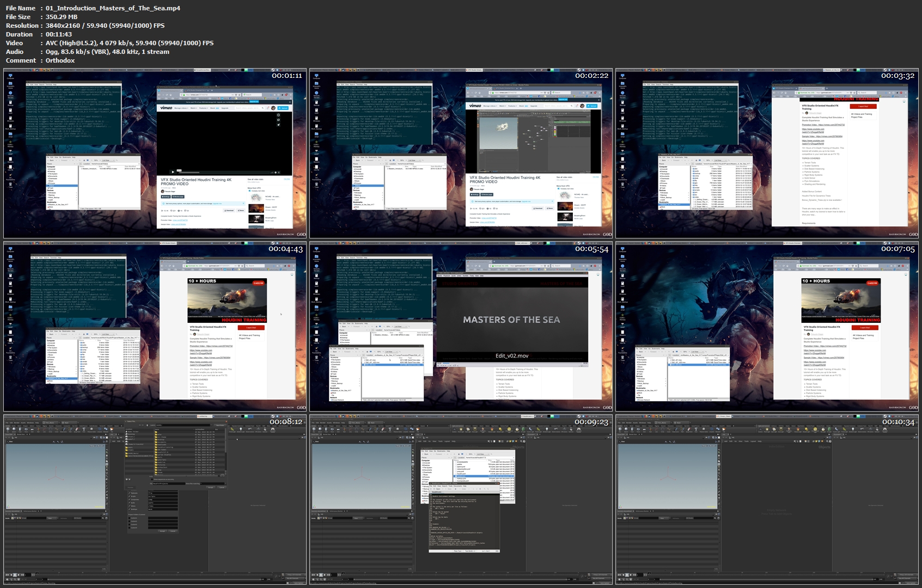Click the 'Edit_v02.mov' caption in the 00:05:54 frame

(x=512, y=356)
